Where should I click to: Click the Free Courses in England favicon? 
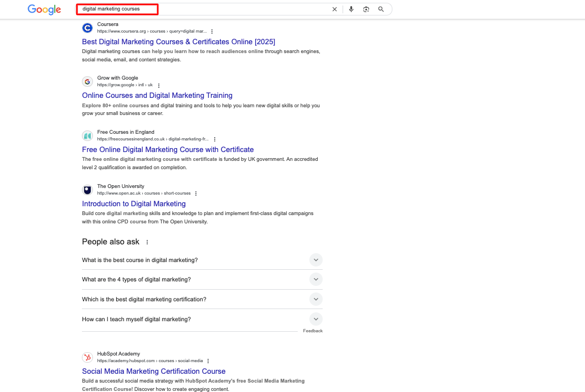pyautogui.click(x=87, y=135)
